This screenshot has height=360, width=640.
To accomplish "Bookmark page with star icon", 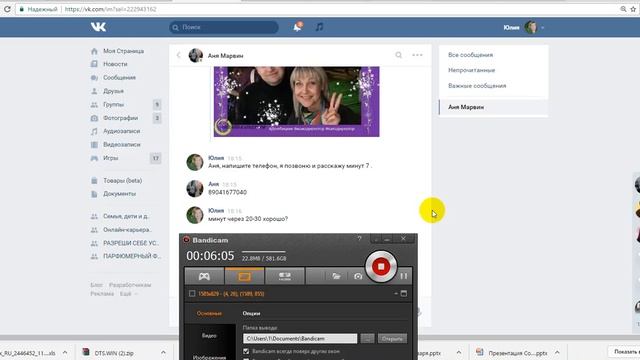I will coord(633,9).
